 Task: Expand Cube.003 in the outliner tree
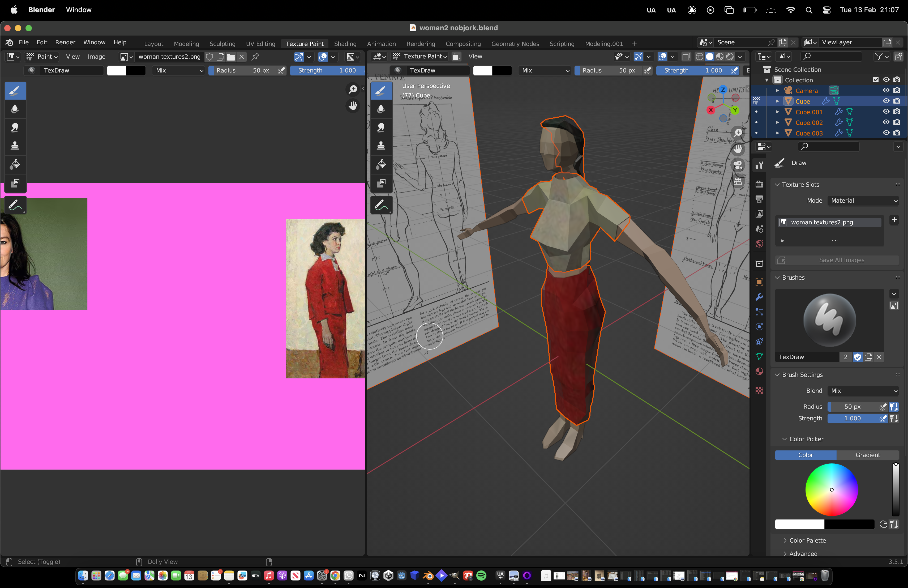pyautogui.click(x=777, y=133)
